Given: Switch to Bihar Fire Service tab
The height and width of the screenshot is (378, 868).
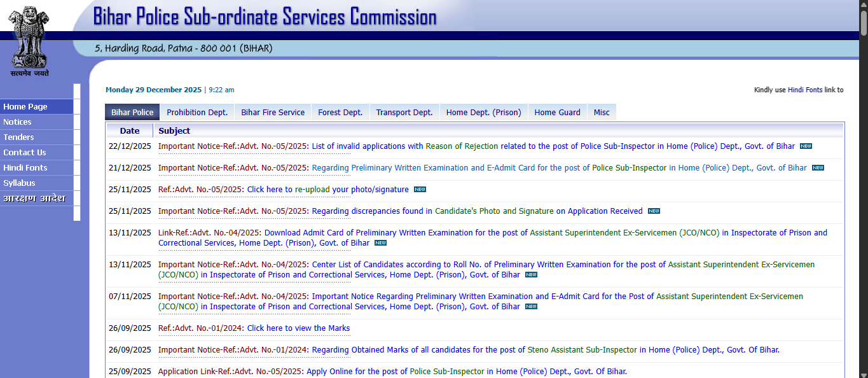Looking at the screenshot, I should tap(273, 112).
